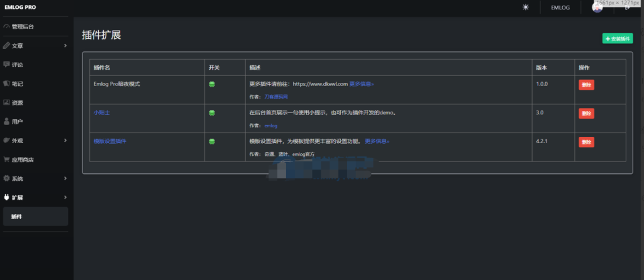Screen dimensions: 644x280
Task: Toggle the 小贴士 plugin switch
Action: point(212,113)
